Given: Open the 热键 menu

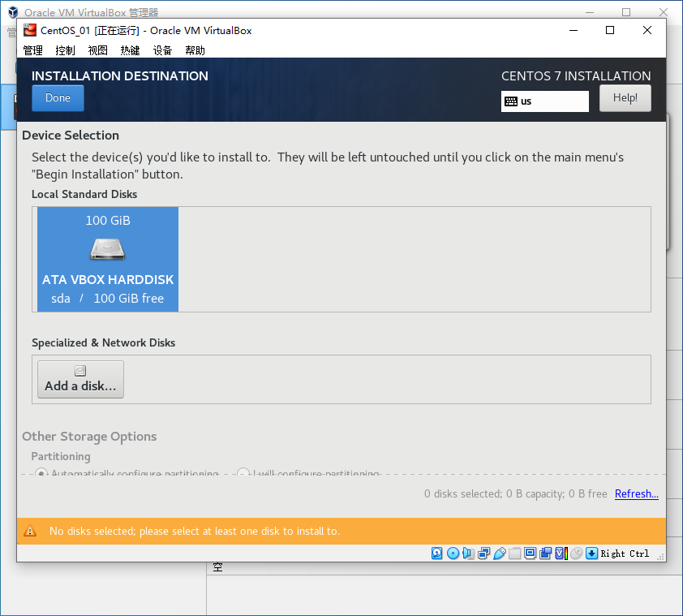Looking at the screenshot, I should pos(130,50).
